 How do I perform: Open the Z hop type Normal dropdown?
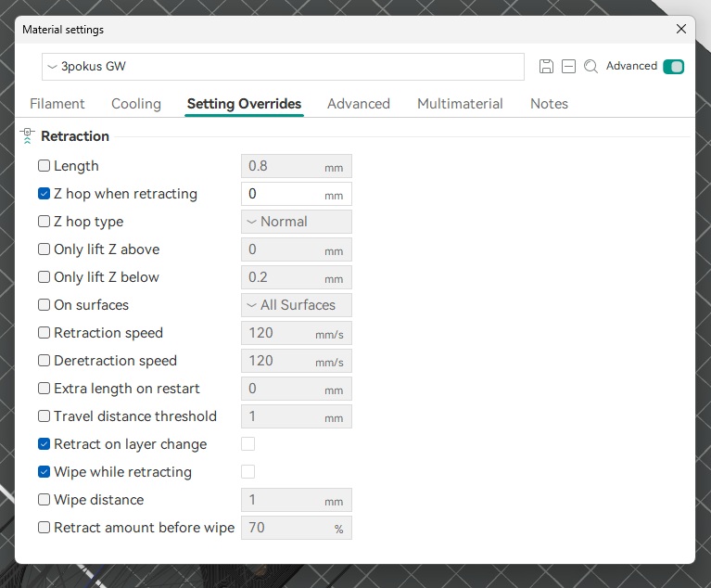296,222
